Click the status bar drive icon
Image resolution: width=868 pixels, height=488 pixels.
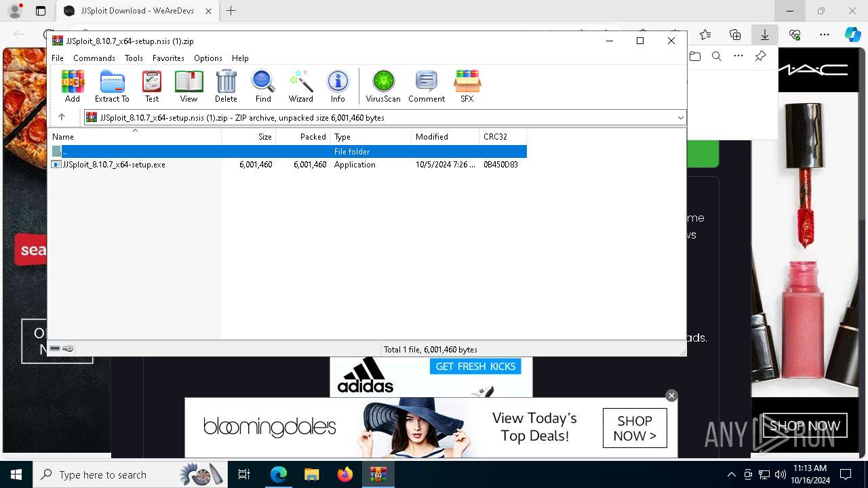[x=55, y=348]
